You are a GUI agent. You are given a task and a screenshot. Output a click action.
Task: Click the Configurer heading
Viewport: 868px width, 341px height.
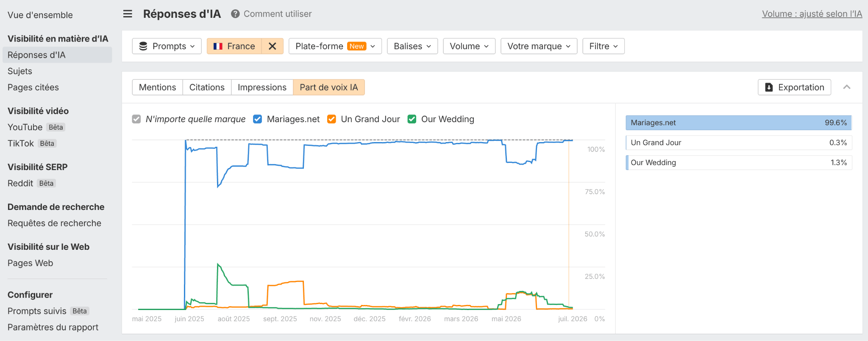tap(30, 295)
